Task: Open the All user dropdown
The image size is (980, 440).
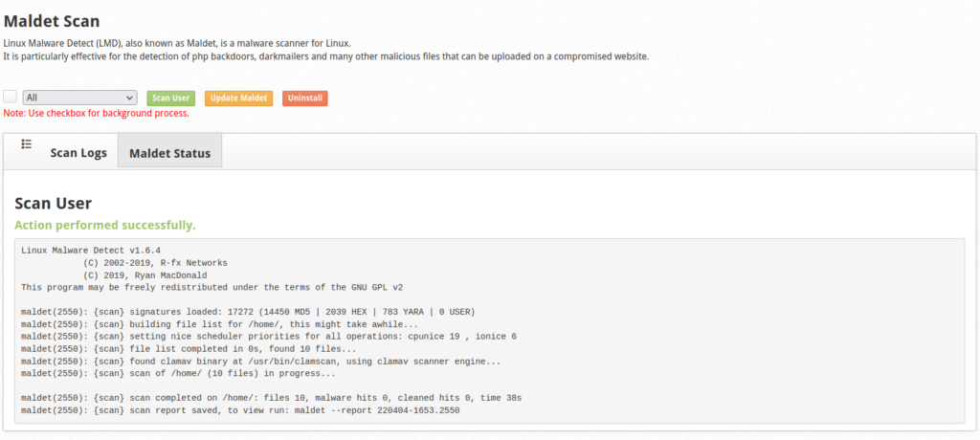Action: coord(79,98)
